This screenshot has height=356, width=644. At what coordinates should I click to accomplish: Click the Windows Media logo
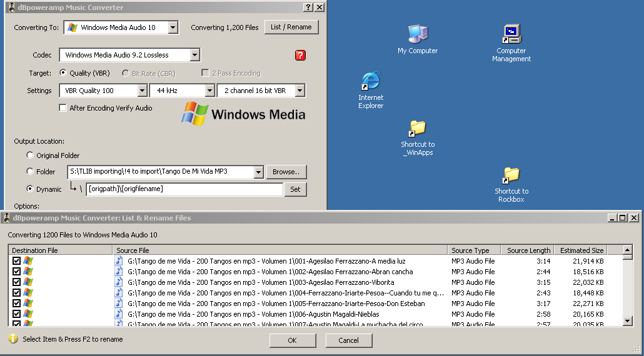coord(244,114)
